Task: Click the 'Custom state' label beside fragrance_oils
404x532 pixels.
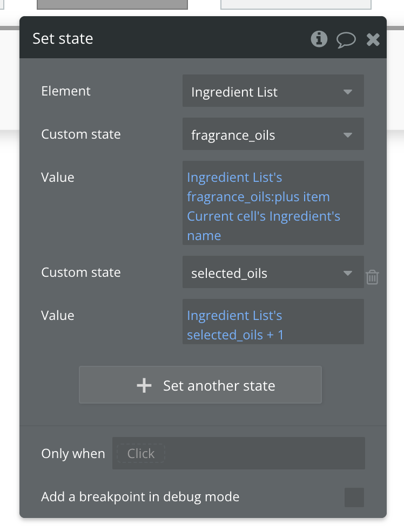Action: click(81, 134)
